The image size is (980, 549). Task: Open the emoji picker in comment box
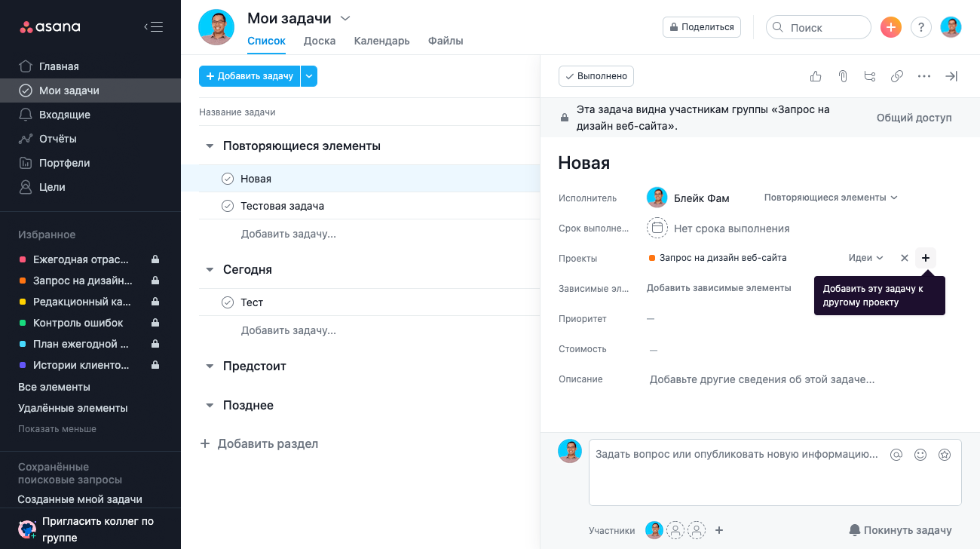tap(920, 455)
